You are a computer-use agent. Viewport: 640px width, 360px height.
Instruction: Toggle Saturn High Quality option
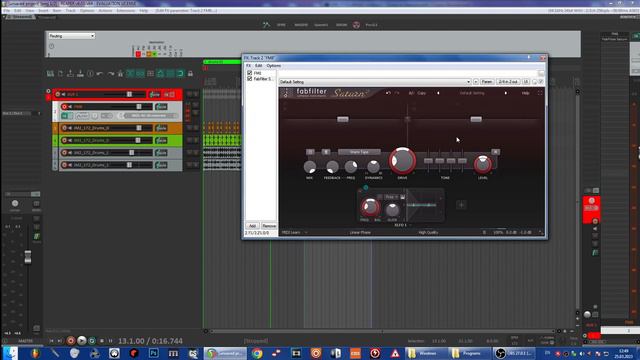(x=428, y=232)
